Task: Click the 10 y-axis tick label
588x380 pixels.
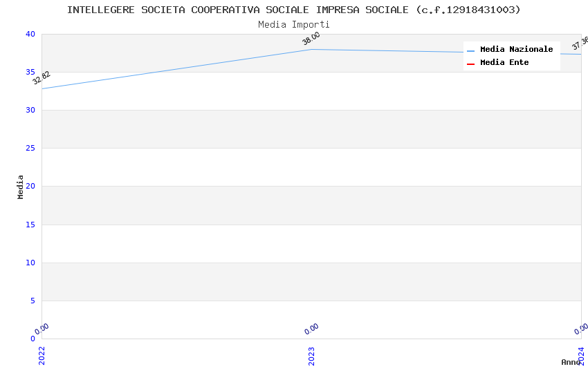Action: click(30, 263)
